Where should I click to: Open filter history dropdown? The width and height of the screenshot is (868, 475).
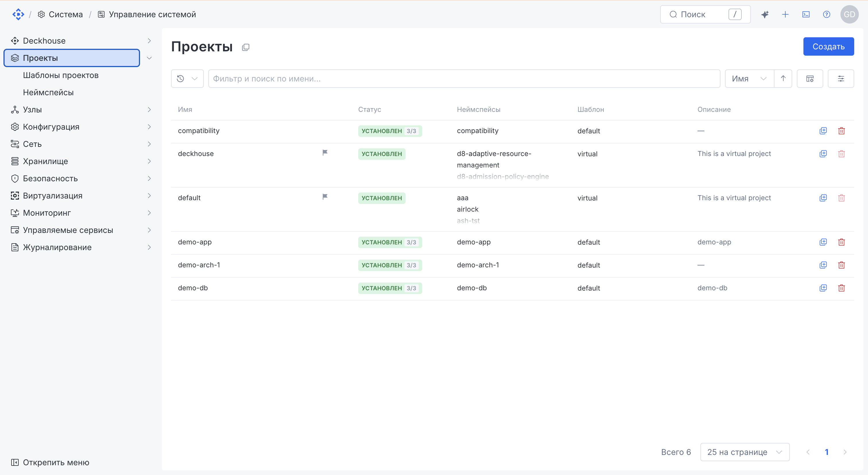coord(187,79)
